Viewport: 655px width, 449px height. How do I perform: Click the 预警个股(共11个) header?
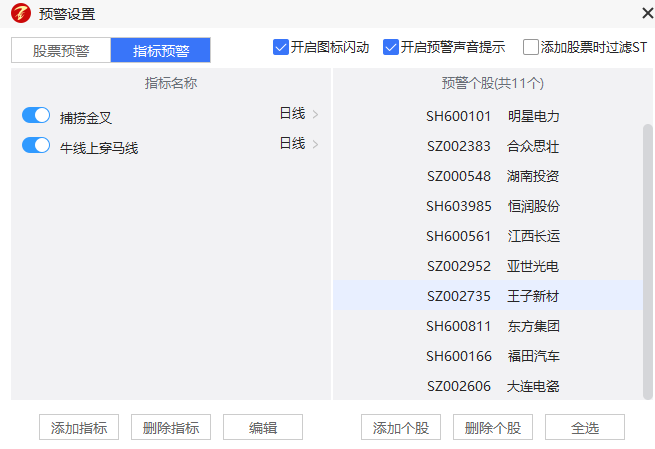[493, 83]
